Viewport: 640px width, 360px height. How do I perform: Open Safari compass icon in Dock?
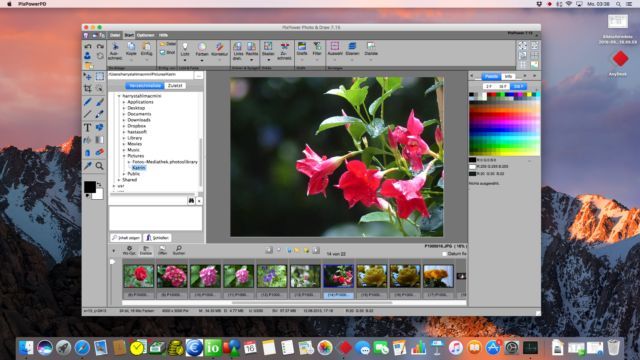tap(82, 348)
